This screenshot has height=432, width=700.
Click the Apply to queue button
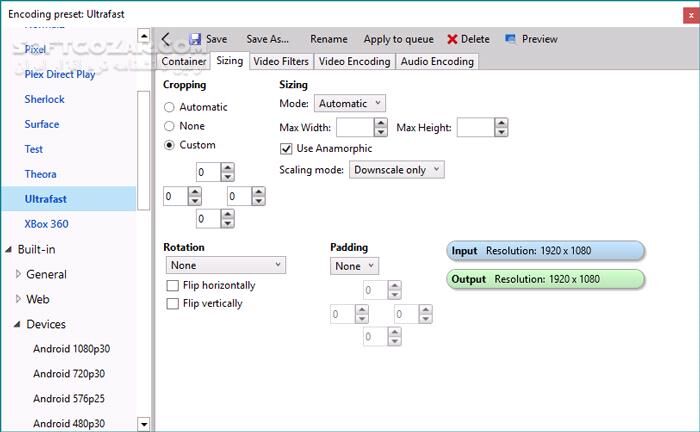(398, 39)
